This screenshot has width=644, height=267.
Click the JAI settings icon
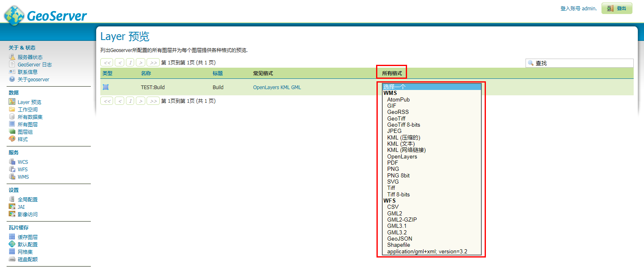[x=12, y=207]
